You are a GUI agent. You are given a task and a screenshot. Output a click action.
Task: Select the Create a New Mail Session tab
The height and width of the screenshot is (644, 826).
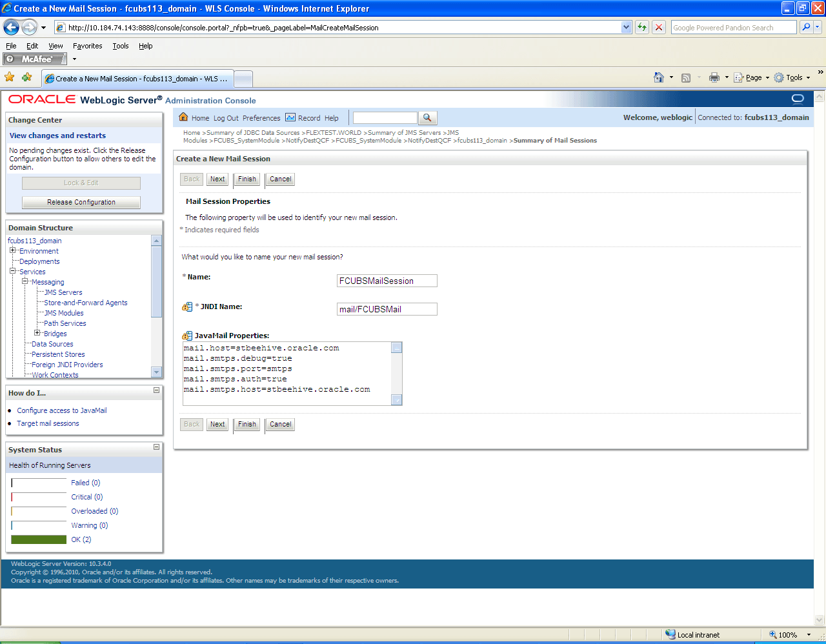pyautogui.click(x=137, y=79)
